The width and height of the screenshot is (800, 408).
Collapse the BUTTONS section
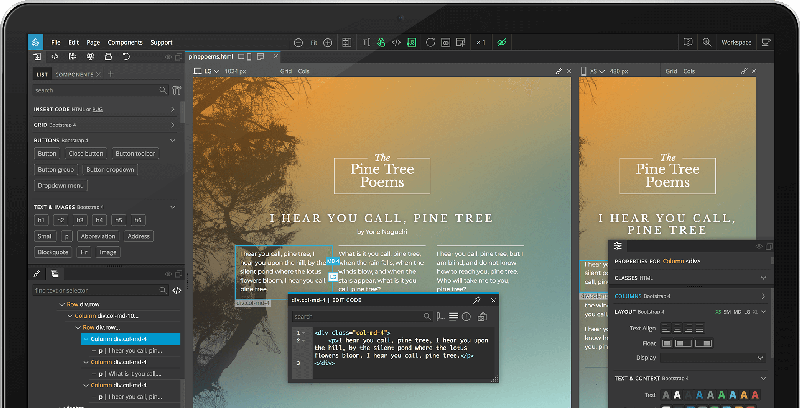pyautogui.click(x=172, y=140)
